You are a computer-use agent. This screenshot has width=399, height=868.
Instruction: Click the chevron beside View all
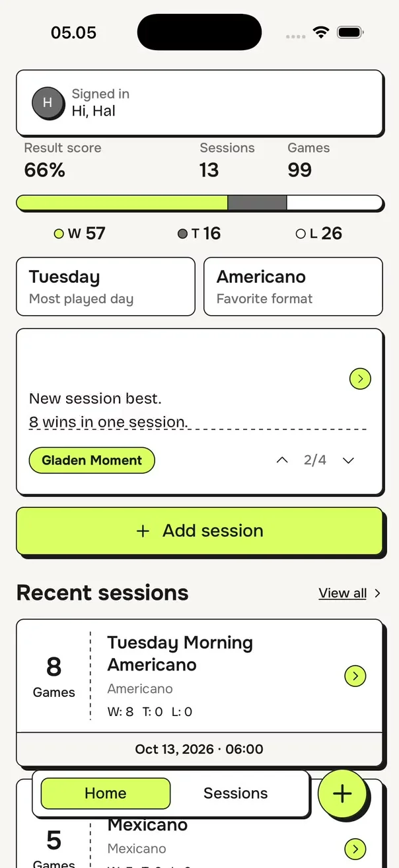[x=377, y=593]
